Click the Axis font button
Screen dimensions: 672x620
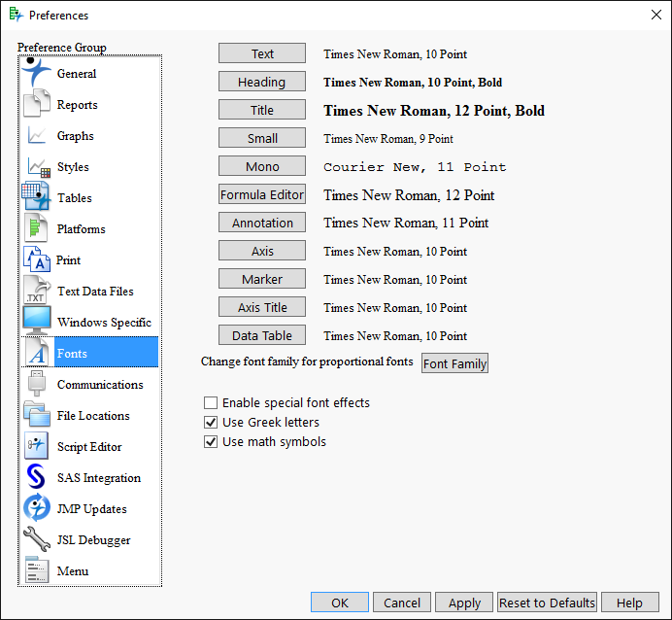tap(262, 251)
